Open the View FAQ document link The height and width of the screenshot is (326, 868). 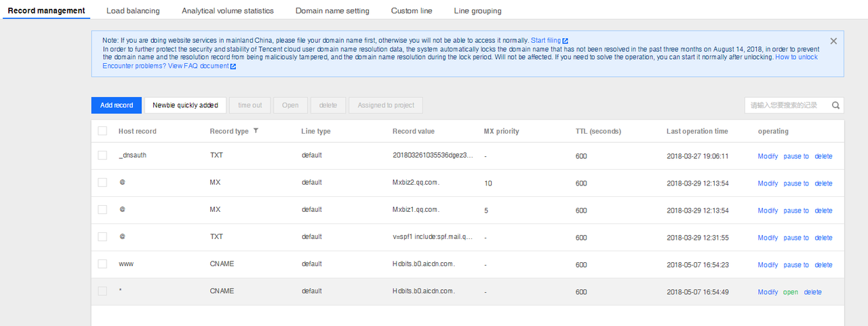(199, 67)
